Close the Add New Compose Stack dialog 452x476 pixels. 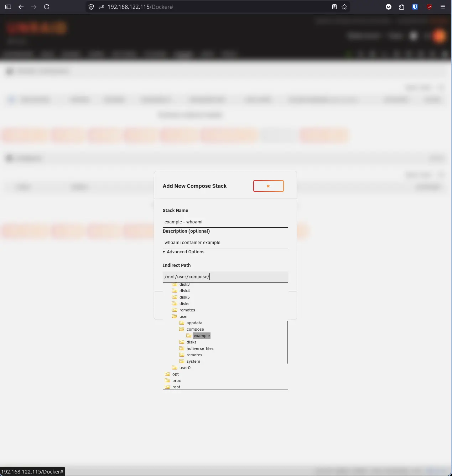coord(269,186)
